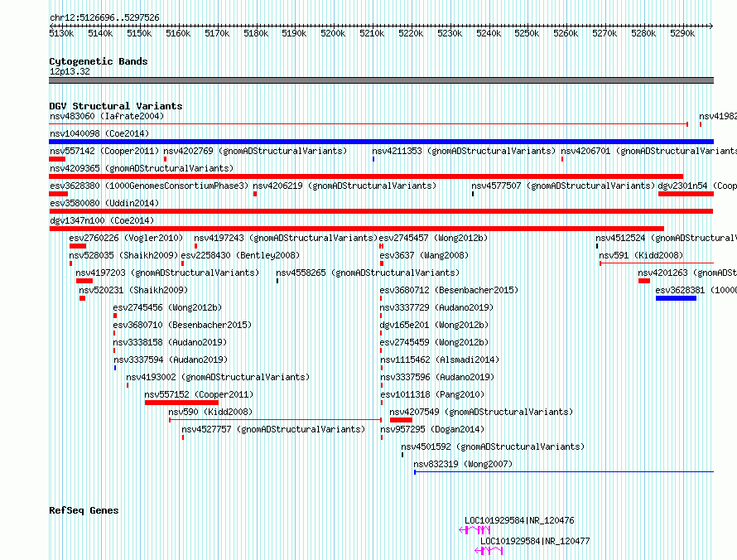The height and width of the screenshot is (560, 737).
Task: Open the nsv4197203 gnomAD variant label
Action: pos(167,273)
